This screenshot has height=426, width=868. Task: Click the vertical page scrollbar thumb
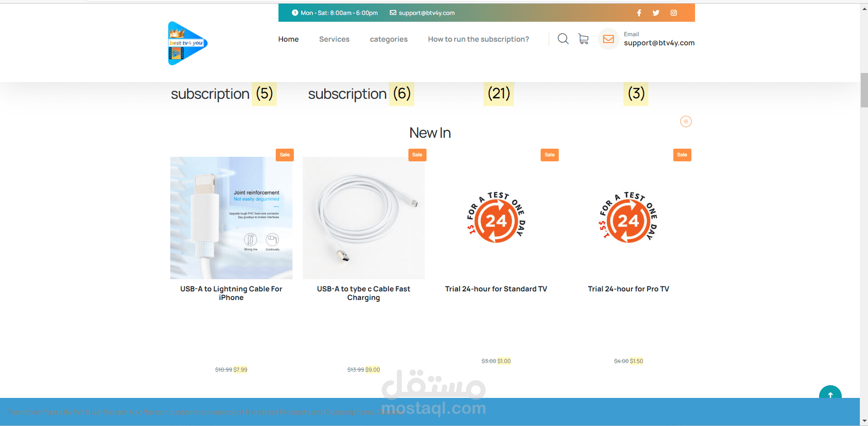[x=864, y=90]
